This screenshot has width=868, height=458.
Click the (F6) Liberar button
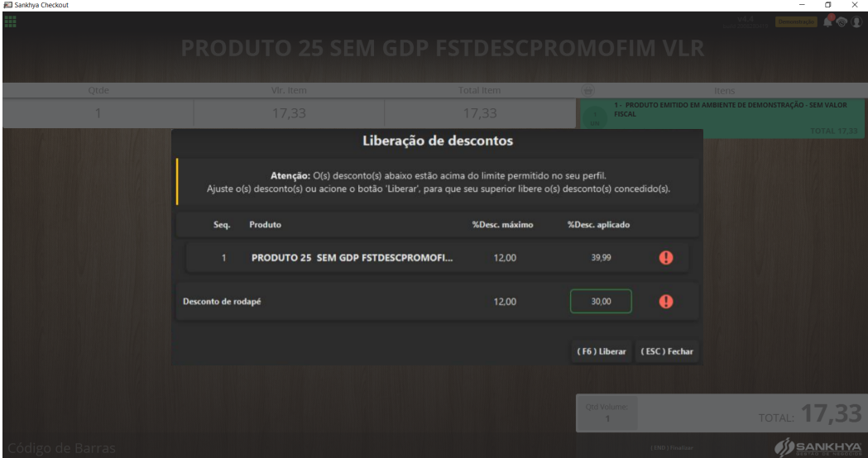[602, 352]
